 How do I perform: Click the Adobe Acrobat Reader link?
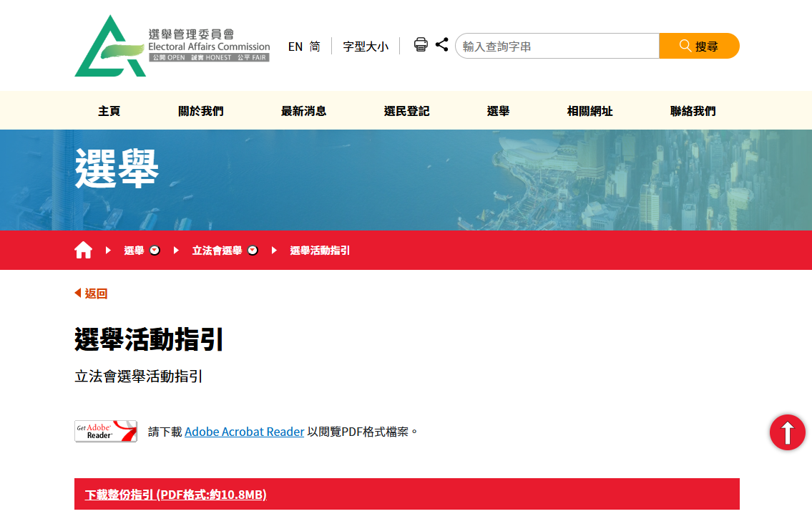pos(244,432)
